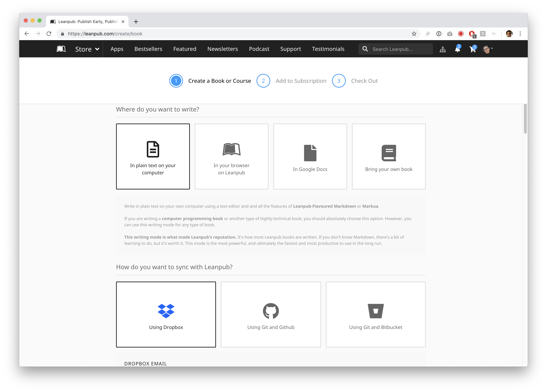Click the Add to Subscription step label
The width and height of the screenshot is (547, 392).
coord(301,81)
